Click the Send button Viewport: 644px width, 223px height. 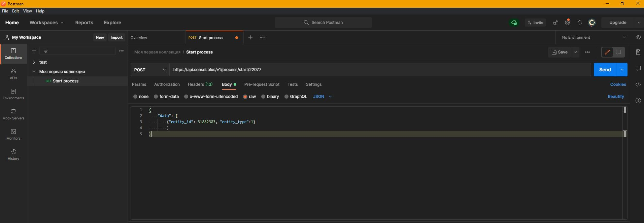tap(605, 70)
